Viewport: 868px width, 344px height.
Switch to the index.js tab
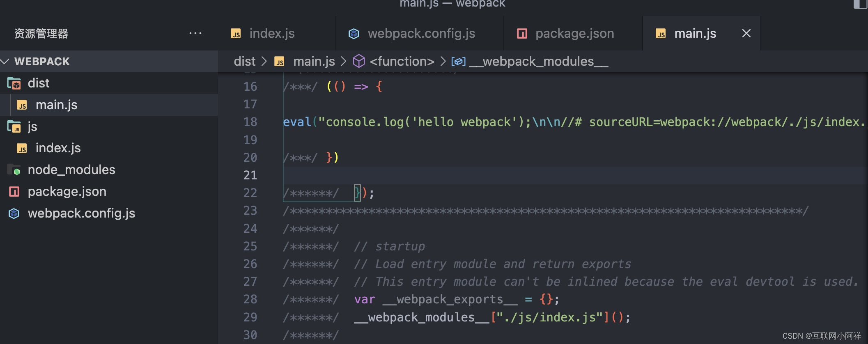[x=272, y=33]
